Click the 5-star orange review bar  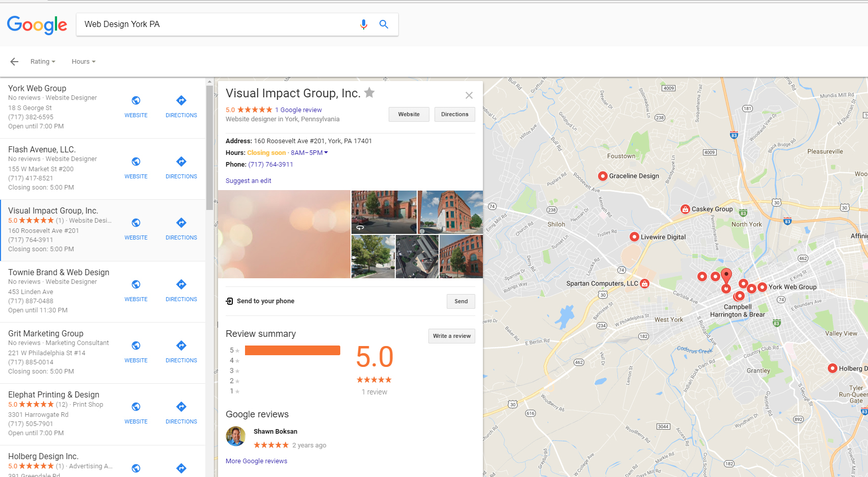[x=292, y=350]
